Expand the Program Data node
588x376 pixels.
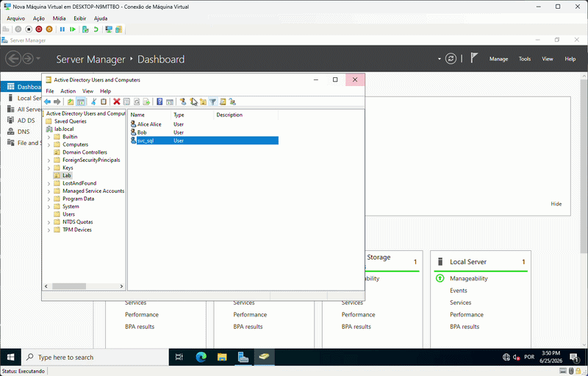(49, 199)
